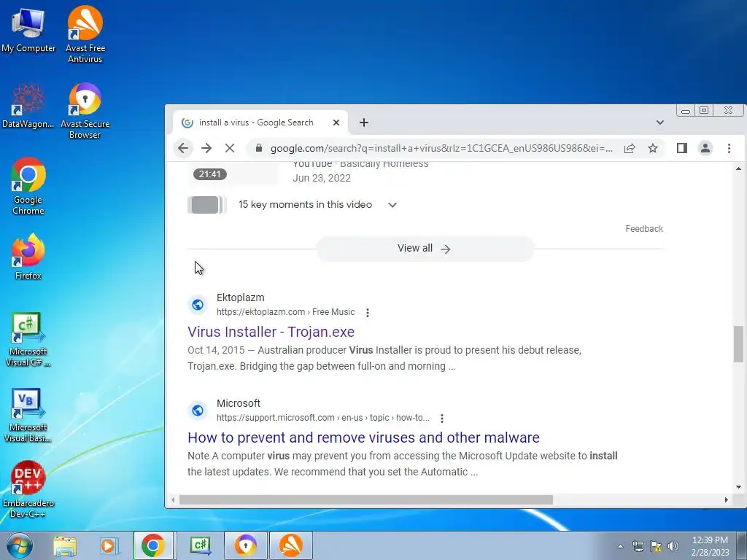Screen dimensions: 747x560
Task: Click the 21:41 video duration thumbnail
Action: click(x=210, y=174)
